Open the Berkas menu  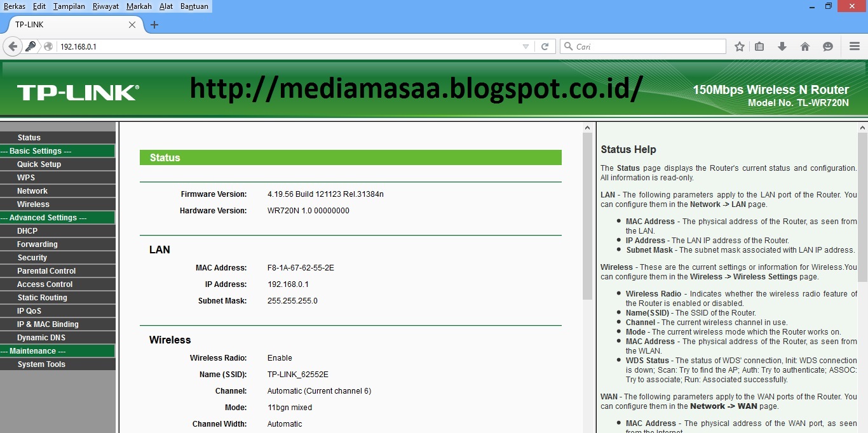click(15, 6)
